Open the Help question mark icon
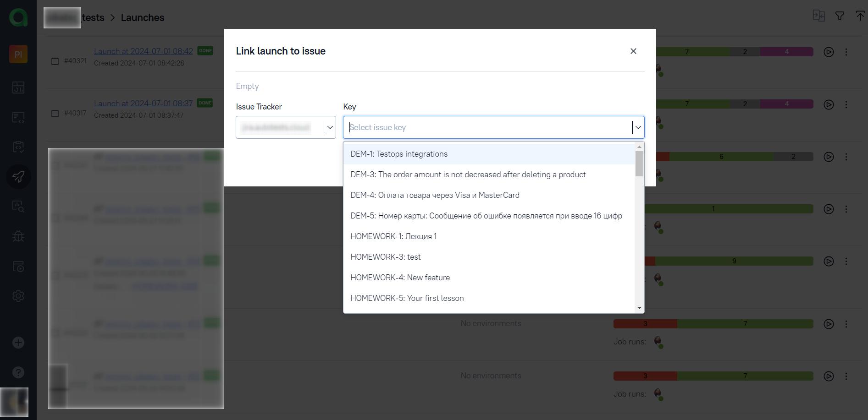Screen dimensions: 868x420 point(18,372)
